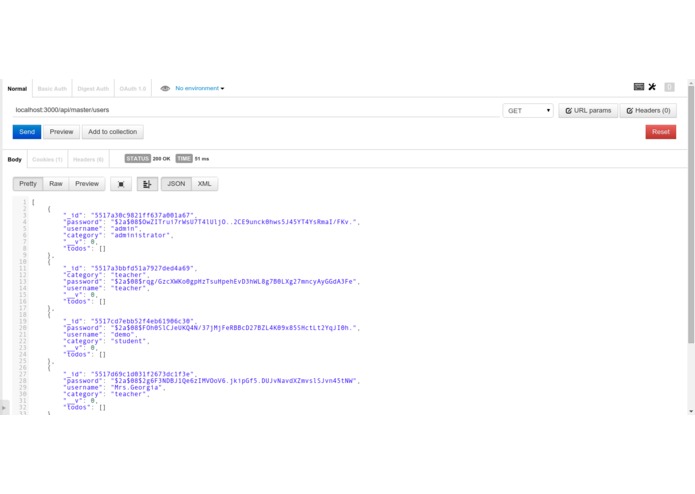Click the "200 OK" status value
This screenshot has width=695, height=494.
pos(161,159)
